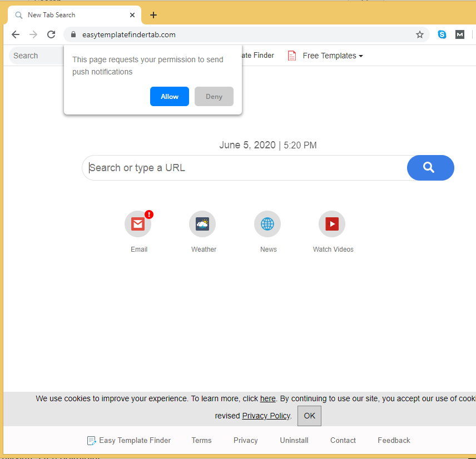This screenshot has width=476, height=459.
Task: Click the Watch Videos label text
Action: (x=333, y=250)
